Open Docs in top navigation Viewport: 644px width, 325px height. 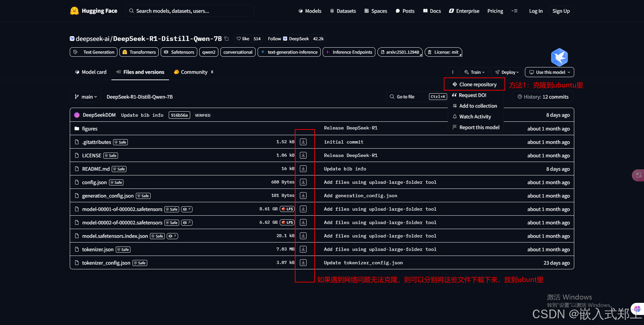pos(432,11)
